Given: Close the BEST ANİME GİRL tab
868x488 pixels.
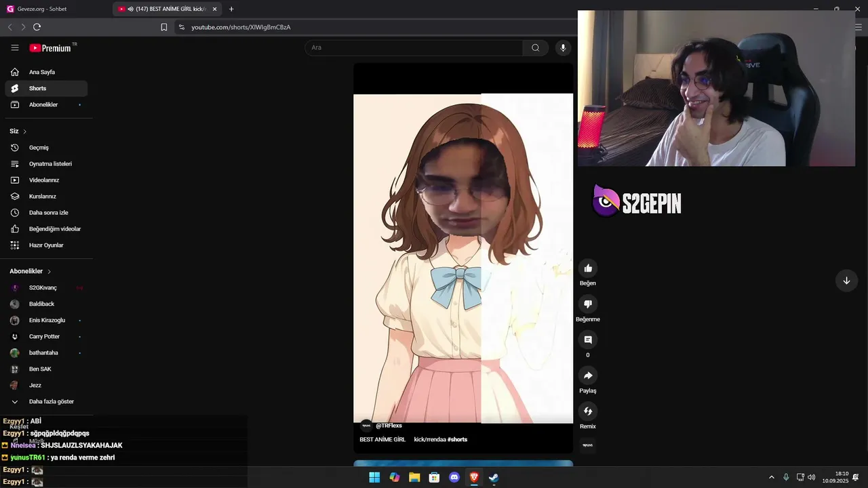Looking at the screenshot, I should pos(215,9).
